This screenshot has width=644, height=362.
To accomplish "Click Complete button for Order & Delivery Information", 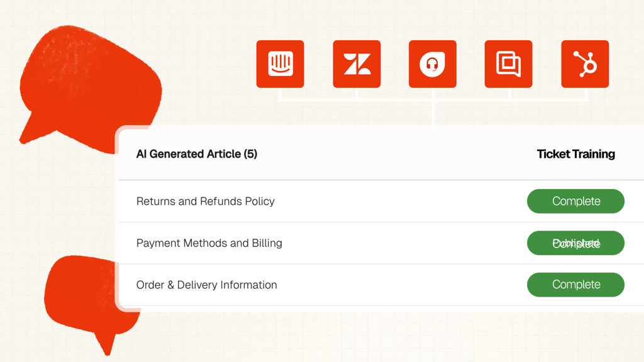I will [576, 285].
